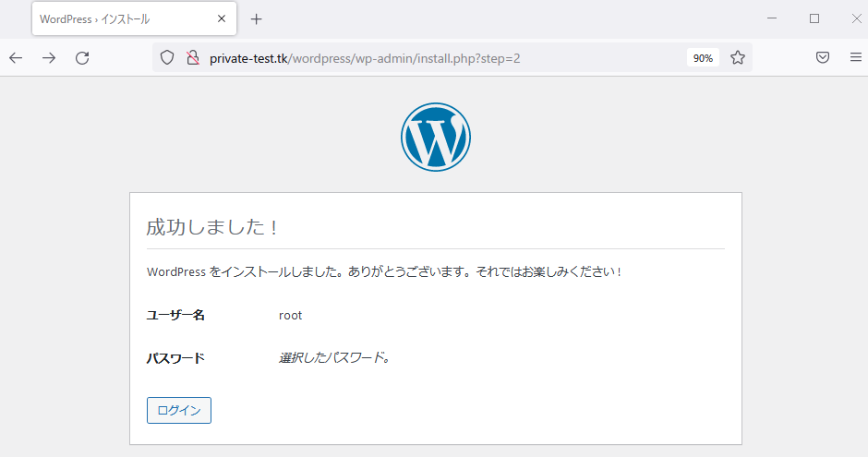The height and width of the screenshot is (457, 868).
Task: Click the WordPress をインストールしました message
Action: tap(385, 271)
